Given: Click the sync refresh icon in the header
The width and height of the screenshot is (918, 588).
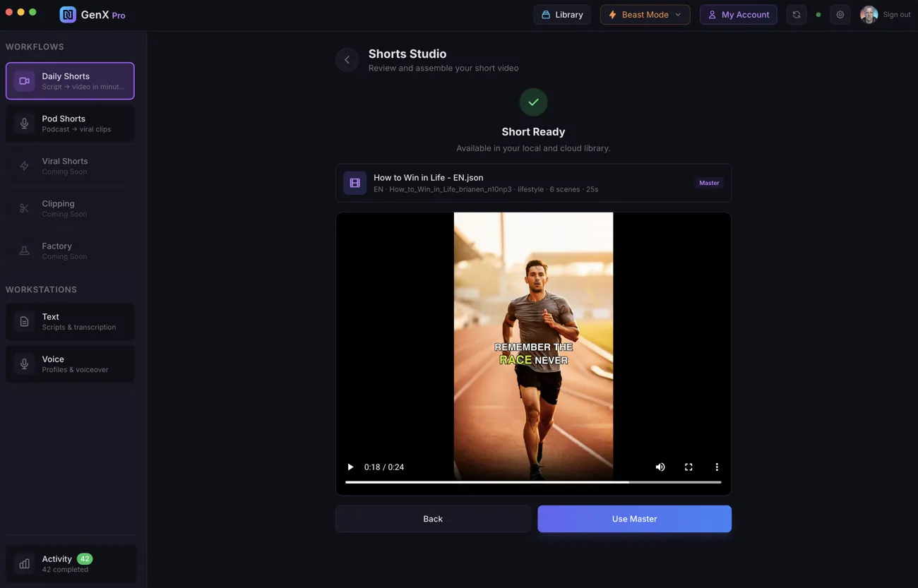Looking at the screenshot, I should tap(797, 14).
